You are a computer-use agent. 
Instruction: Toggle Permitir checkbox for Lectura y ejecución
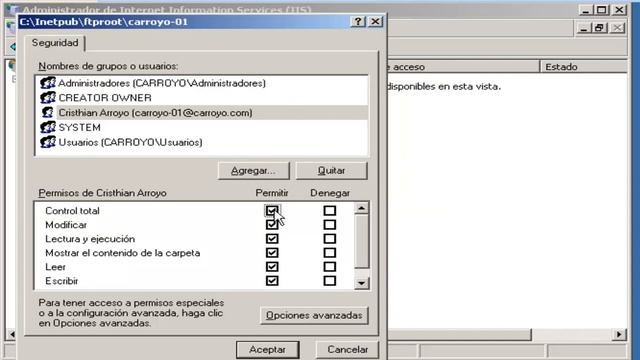[x=272, y=239]
